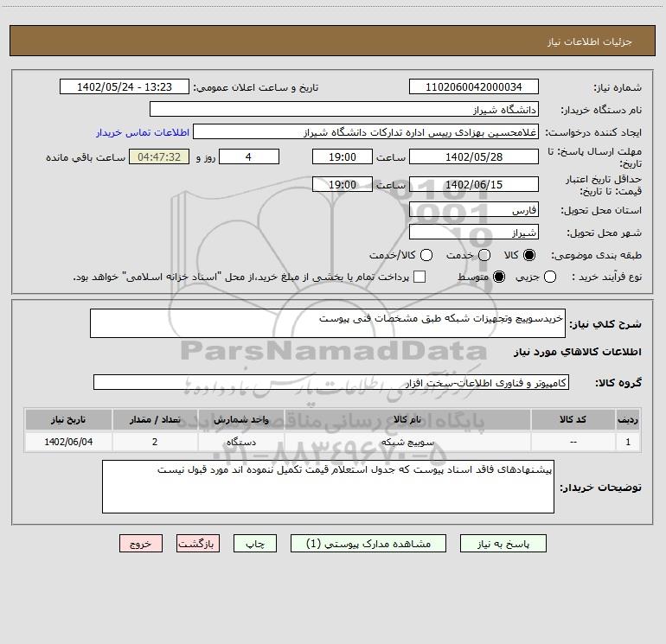The width and height of the screenshot is (666, 644).
Task: Click the remaining days field showing 4
Action: click(249, 156)
